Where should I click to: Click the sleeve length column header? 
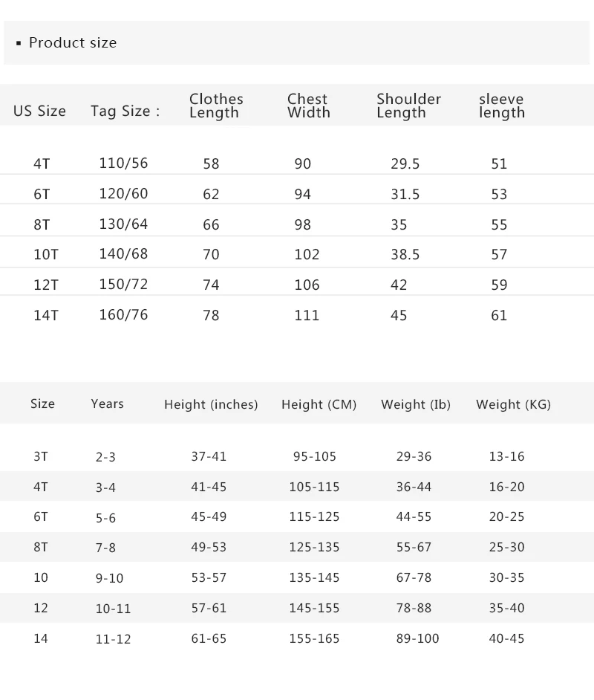pos(501,106)
